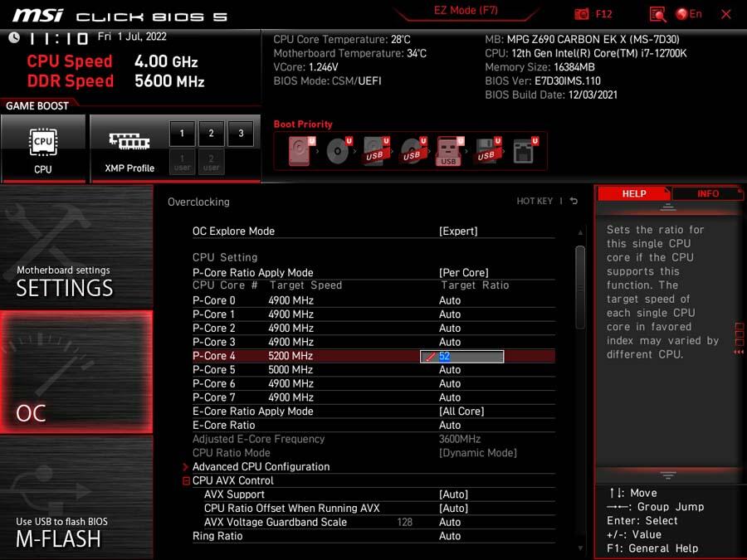The image size is (747, 560).
Task: Click the back arrow next to HOT KEY
Action: tap(574, 201)
